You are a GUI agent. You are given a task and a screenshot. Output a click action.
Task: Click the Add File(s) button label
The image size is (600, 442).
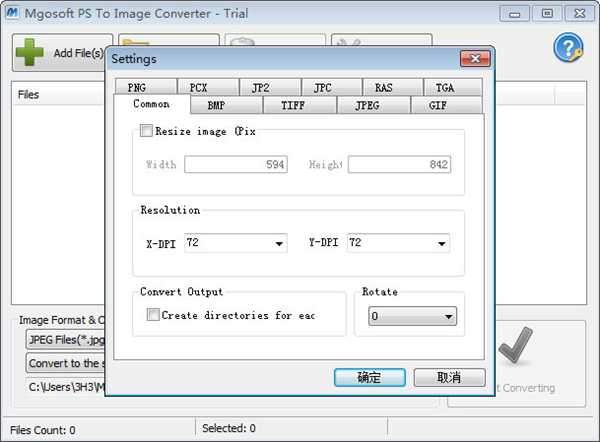coord(78,53)
